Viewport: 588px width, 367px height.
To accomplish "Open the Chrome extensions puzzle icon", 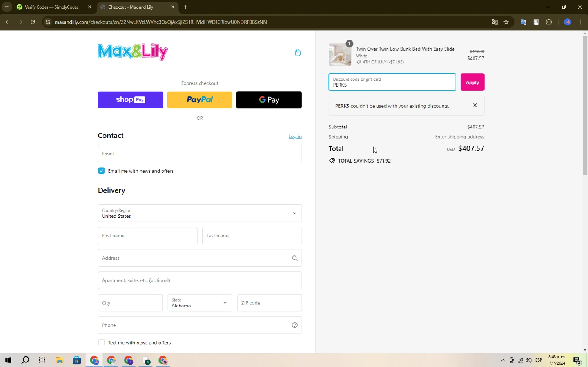I will (x=549, y=22).
